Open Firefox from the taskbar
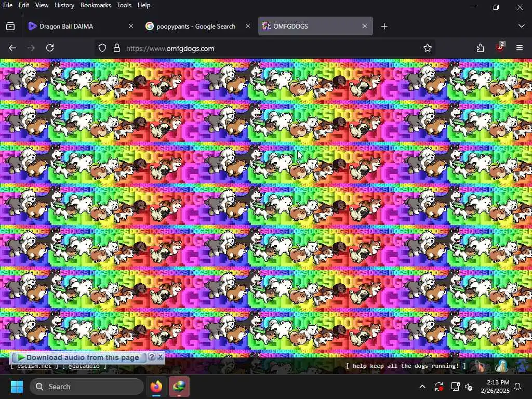Image resolution: width=532 pixels, height=399 pixels. pyautogui.click(x=156, y=387)
